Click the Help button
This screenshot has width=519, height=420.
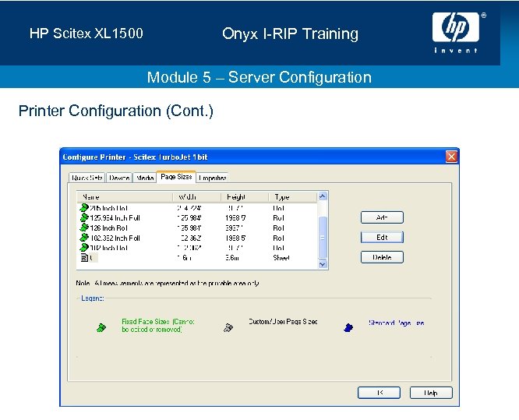coord(431,393)
